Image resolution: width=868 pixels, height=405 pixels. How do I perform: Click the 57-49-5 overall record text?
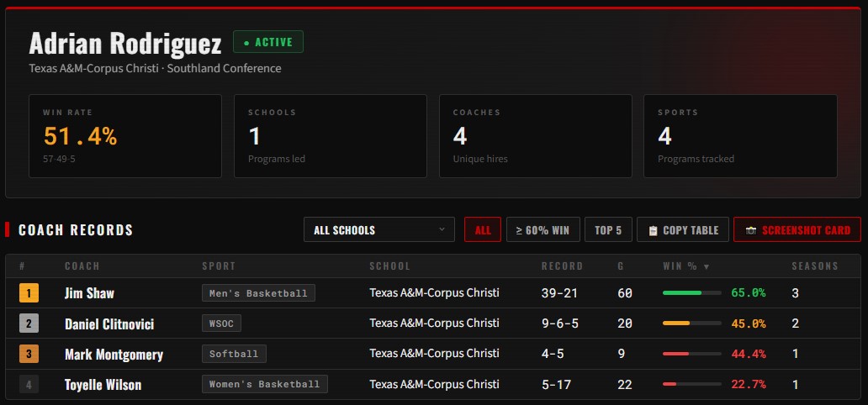pyautogui.click(x=59, y=160)
